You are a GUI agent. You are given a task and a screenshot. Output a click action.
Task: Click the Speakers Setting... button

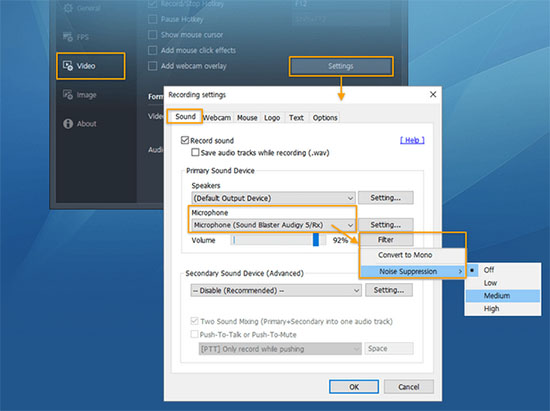click(385, 198)
